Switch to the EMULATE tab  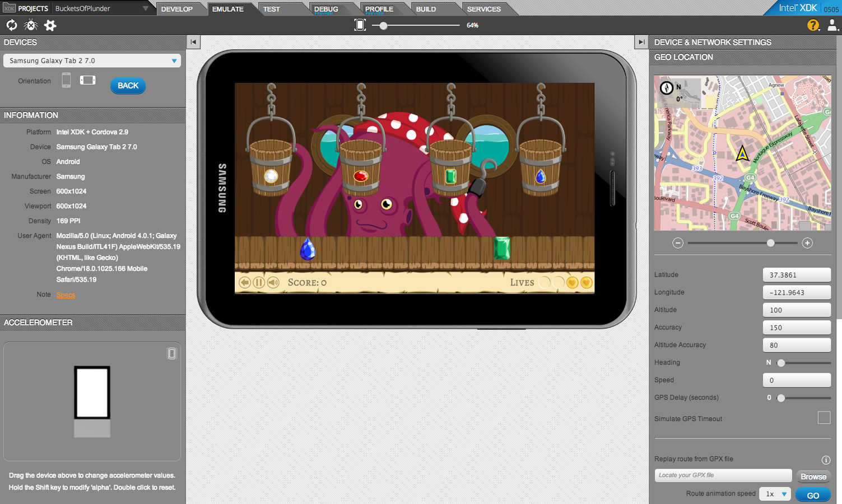click(228, 9)
